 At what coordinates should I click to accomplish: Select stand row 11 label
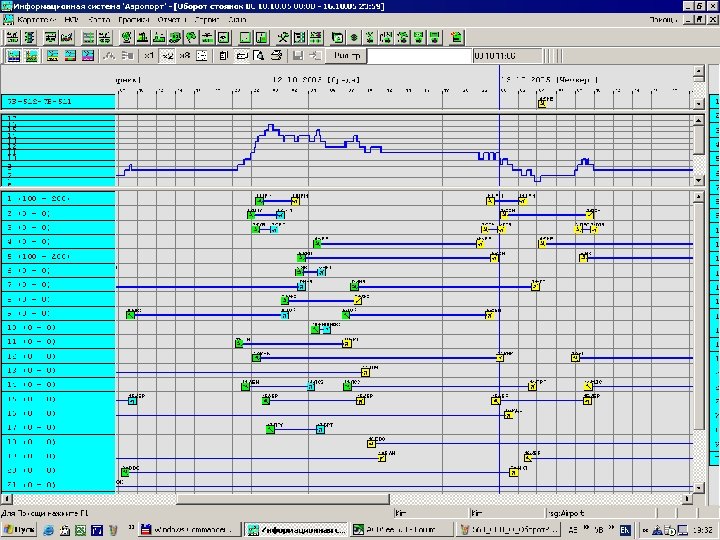pos(58,342)
